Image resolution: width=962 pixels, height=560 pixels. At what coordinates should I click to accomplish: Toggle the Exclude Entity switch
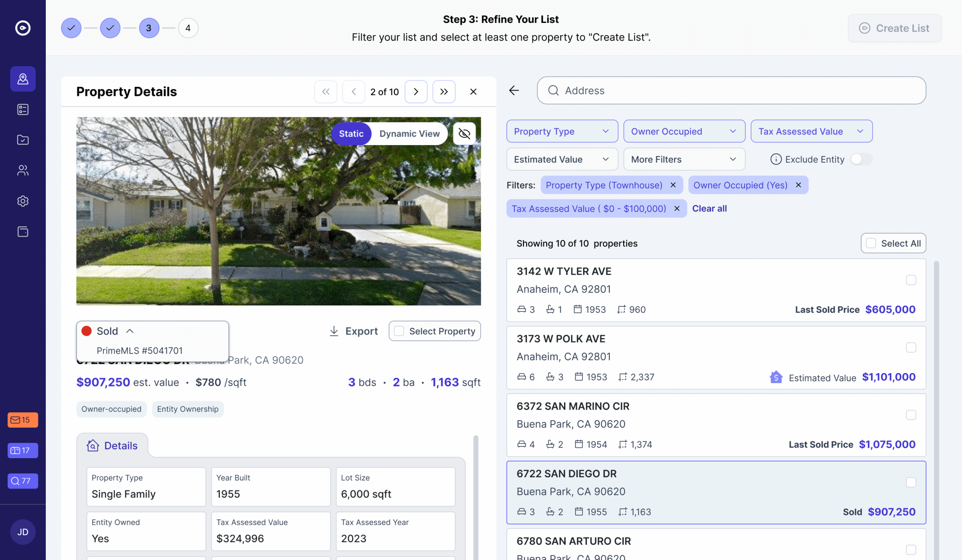[861, 159]
